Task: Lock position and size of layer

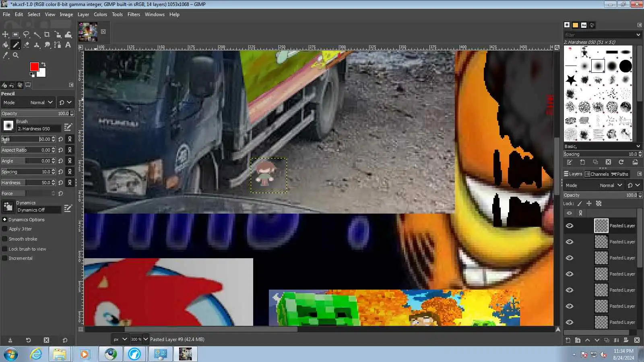Action: 589,204
